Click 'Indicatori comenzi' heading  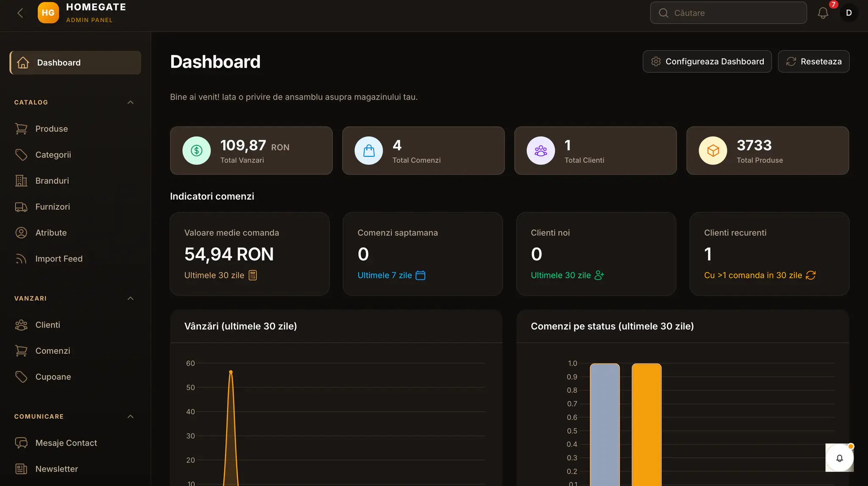pyautogui.click(x=212, y=197)
